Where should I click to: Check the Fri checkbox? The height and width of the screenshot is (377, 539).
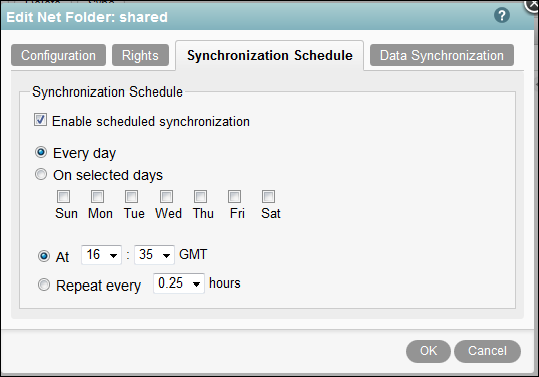click(x=234, y=197)
